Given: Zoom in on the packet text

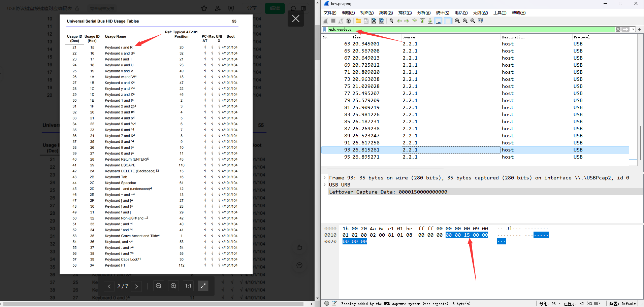Looking at the screenshot, I should [457, 21].
